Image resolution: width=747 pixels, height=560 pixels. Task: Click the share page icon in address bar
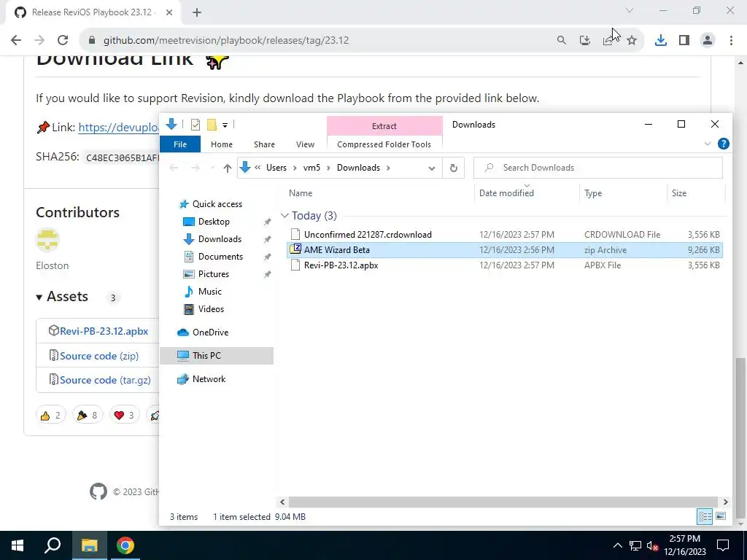[x=608, y=41]
